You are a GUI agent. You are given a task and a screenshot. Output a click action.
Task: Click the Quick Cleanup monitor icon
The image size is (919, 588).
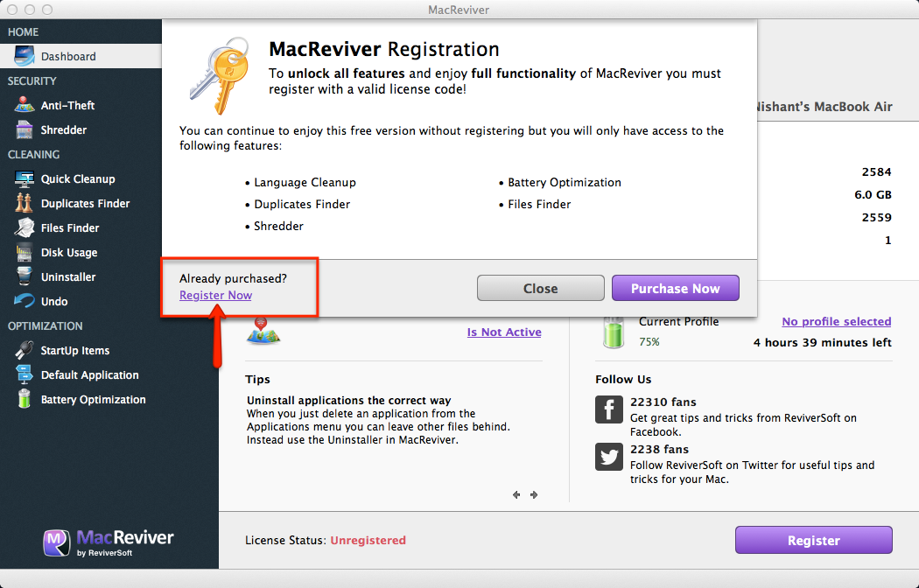pos(24,178)
